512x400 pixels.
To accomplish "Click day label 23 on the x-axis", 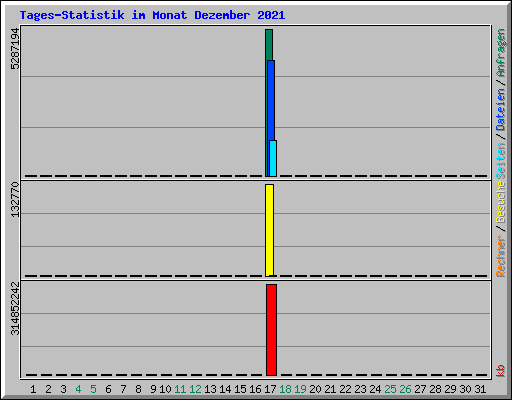I will click(x=360, y=389).
